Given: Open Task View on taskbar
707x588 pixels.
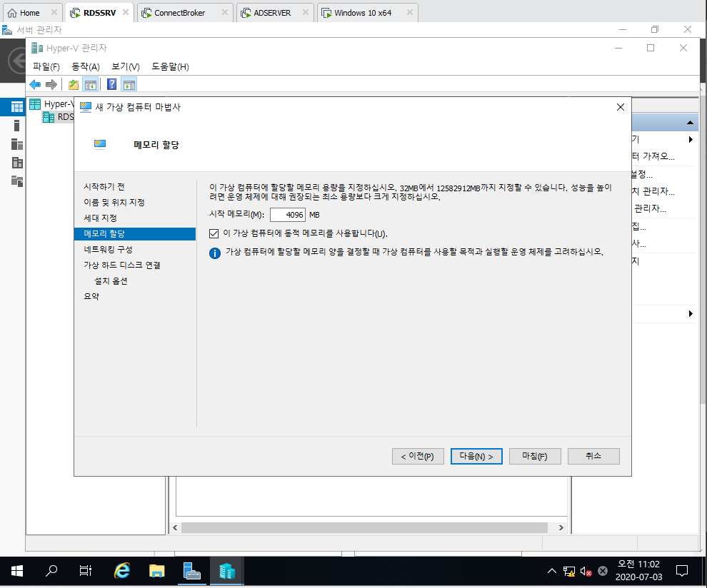Looking at the screenshot, I should (x=86, y=572).
